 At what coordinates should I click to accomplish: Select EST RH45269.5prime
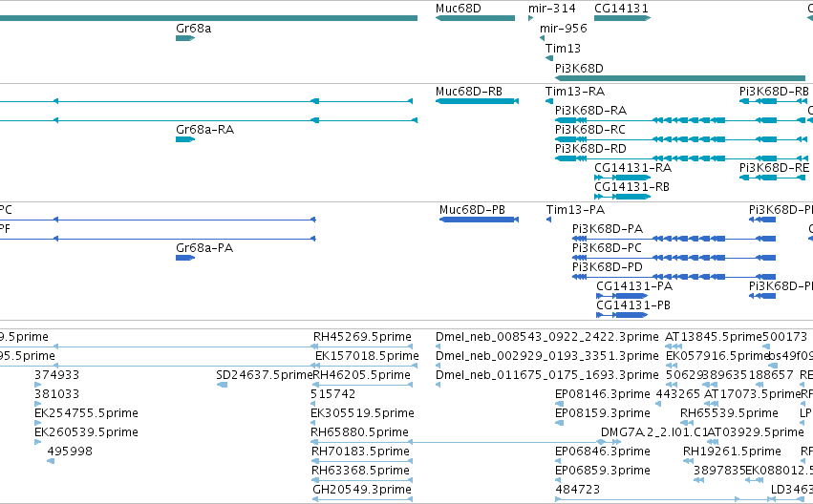click(x=362, y=337)
